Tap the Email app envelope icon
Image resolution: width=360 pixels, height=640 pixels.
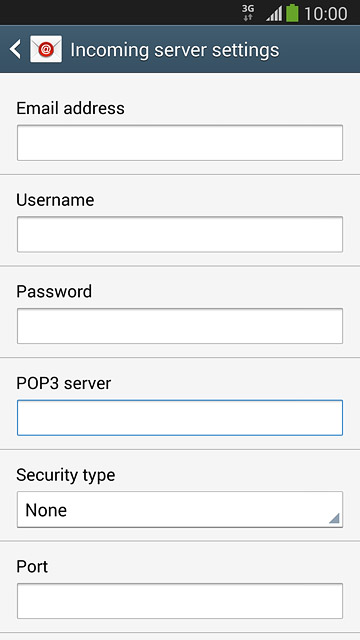[46, 49]
